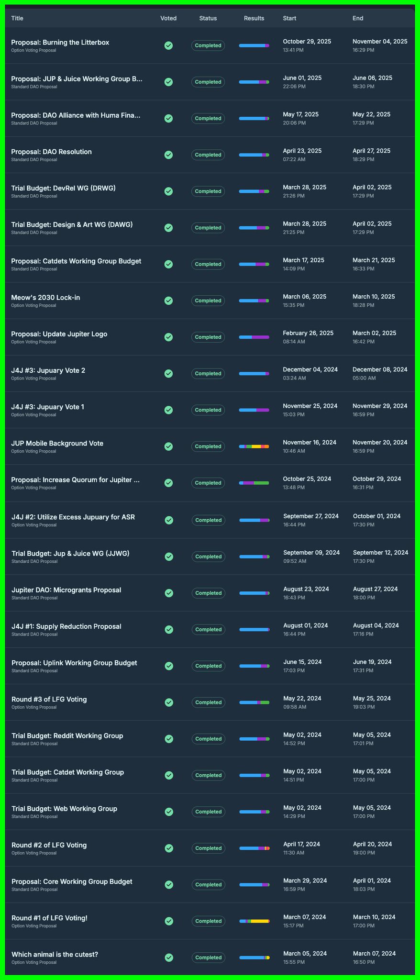This screenshot has width=420, height=980.
Task: Click results bar for Increase Quorum proposal
Action: [254, 483]
